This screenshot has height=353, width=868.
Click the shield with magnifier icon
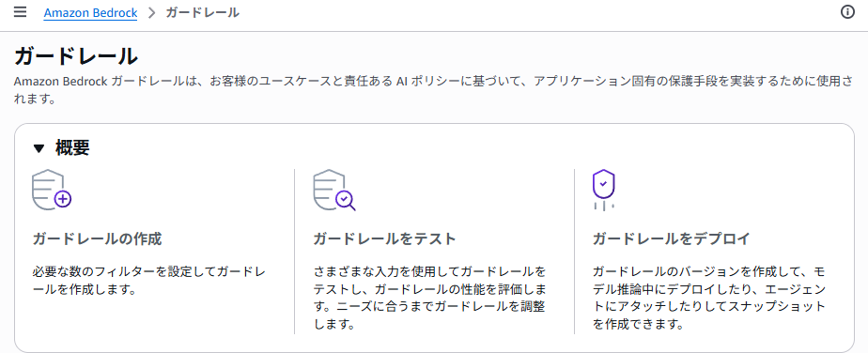point(333,190)
